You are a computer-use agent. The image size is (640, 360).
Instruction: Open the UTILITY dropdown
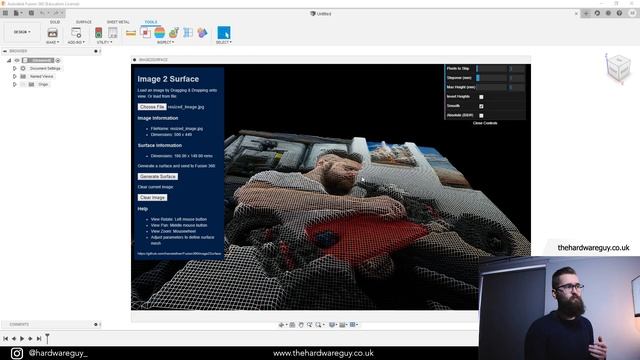(104, 42)
